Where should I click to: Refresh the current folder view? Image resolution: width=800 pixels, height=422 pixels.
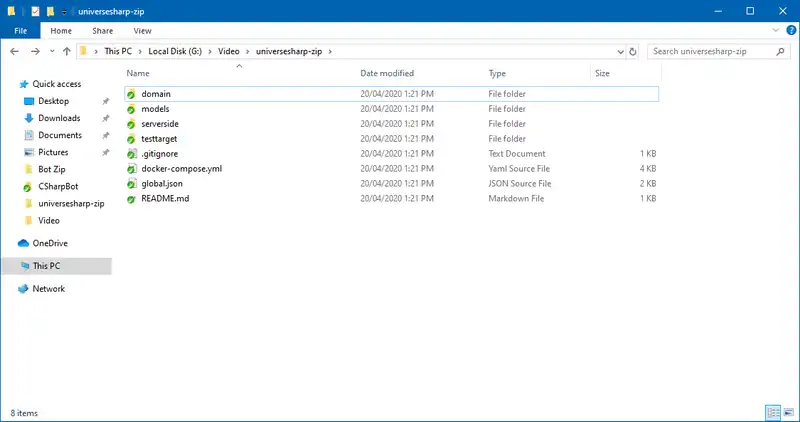click(x=634, y=50)
